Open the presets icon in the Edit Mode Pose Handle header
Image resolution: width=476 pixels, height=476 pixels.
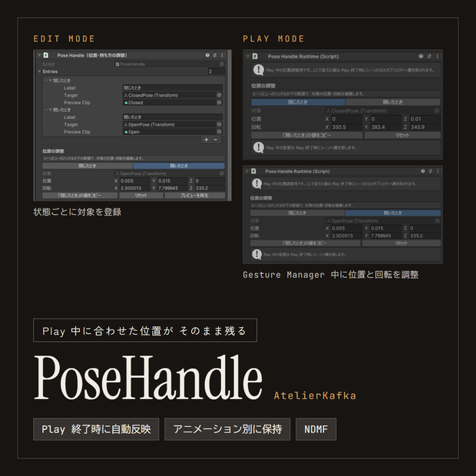(215, 55)
